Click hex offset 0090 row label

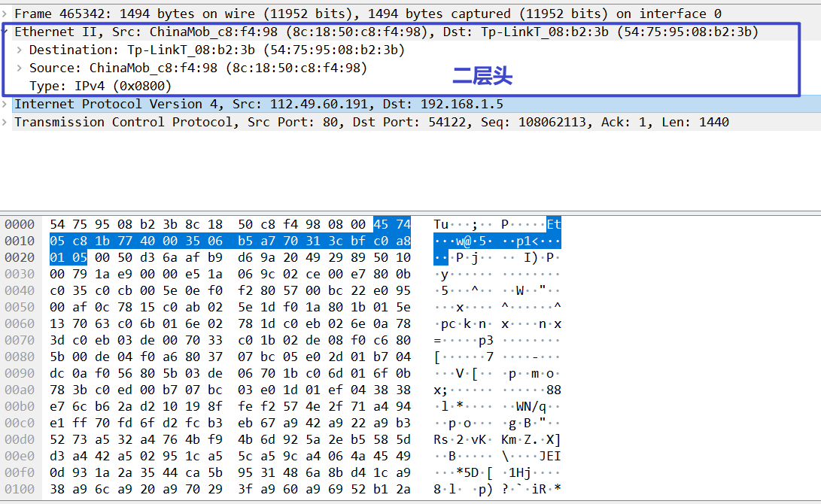pyautogui.click(x=20, y=374)
